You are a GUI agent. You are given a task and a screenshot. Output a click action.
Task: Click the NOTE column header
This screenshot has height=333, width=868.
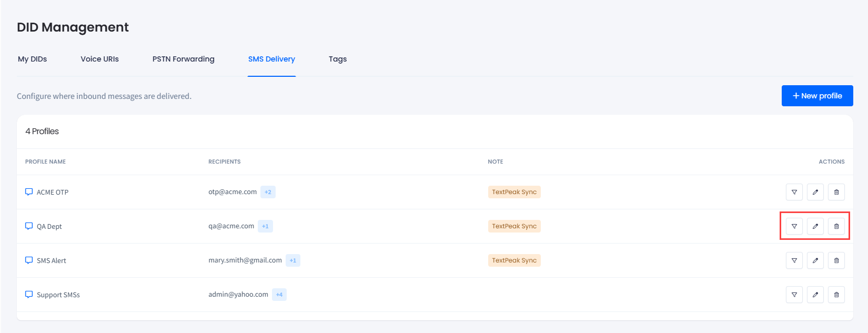(x=496, y=162)
